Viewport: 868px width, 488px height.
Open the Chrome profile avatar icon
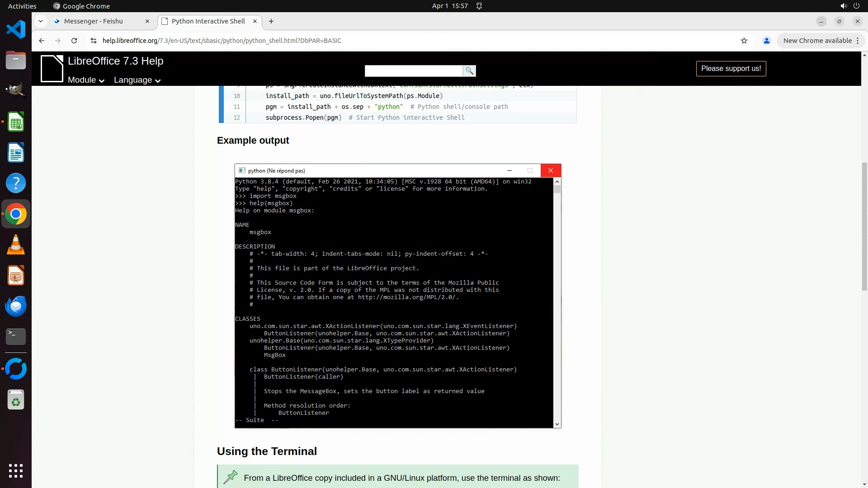(766, 41)
